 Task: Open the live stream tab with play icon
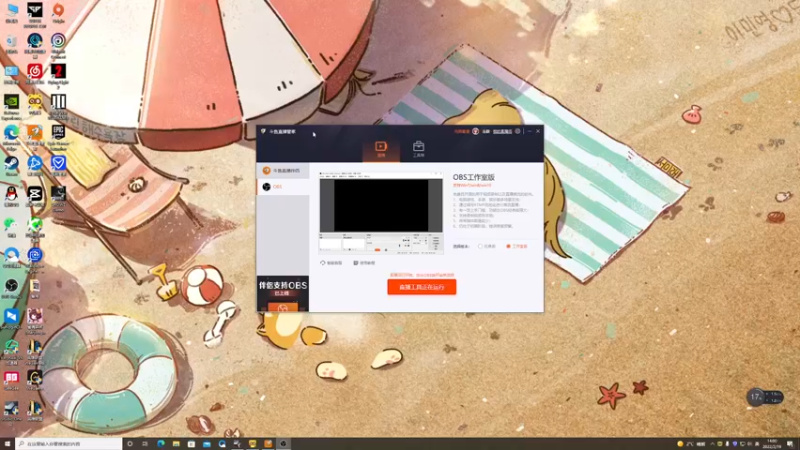[x=381, y=149]
